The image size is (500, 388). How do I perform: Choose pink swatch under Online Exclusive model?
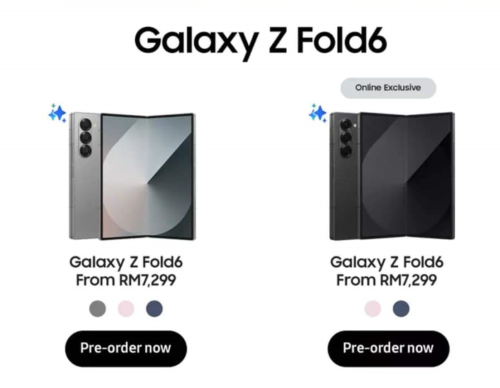pyautogui.click(x=373, y=308)
